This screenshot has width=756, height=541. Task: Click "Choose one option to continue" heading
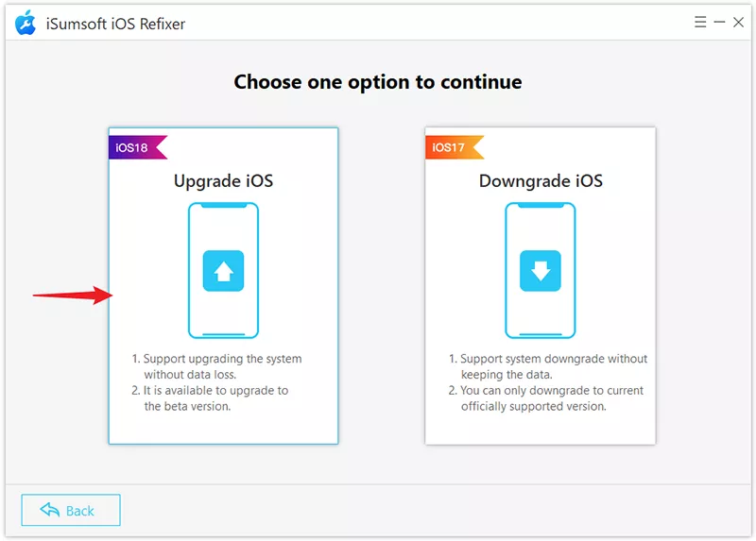pyautogui.click(x=378, y=82)
